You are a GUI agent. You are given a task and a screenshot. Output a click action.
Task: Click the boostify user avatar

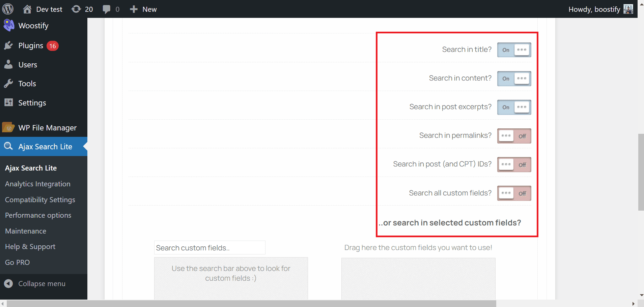point(628,9)
